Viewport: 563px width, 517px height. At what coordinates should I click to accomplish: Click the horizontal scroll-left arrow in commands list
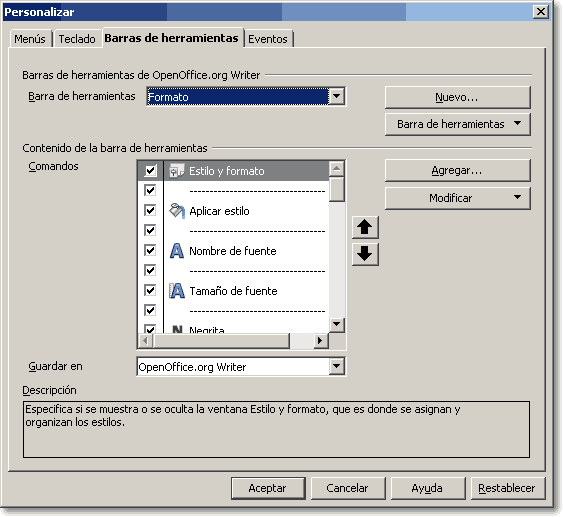click(145, 340)
